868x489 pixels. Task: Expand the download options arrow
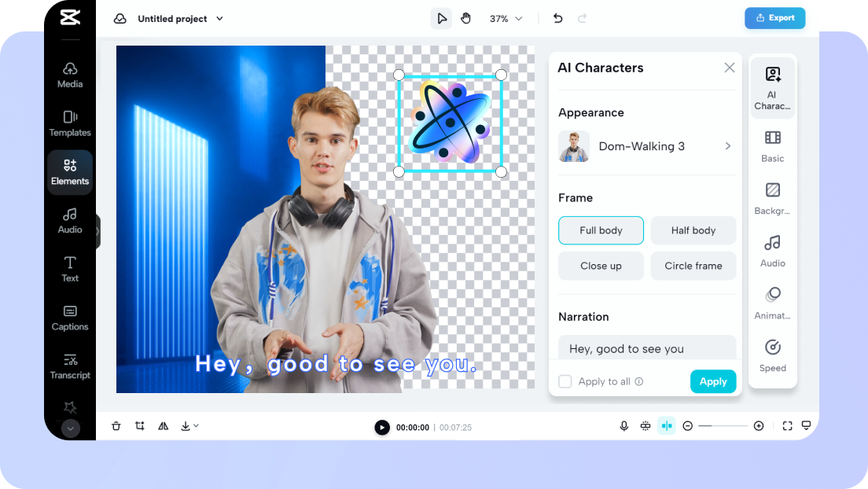pos(196,426)
